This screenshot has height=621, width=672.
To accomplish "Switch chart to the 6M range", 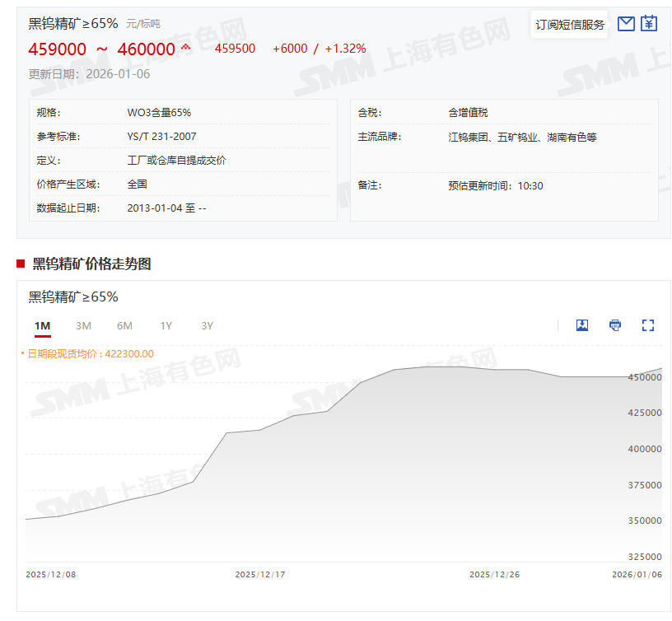I will [x=124, y=326].
